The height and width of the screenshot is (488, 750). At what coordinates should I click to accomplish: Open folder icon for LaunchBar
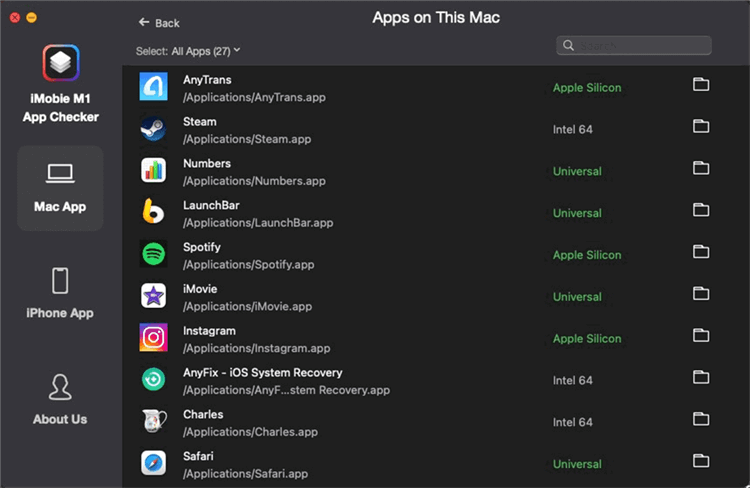pyautogui.click(x=701, y=210)
